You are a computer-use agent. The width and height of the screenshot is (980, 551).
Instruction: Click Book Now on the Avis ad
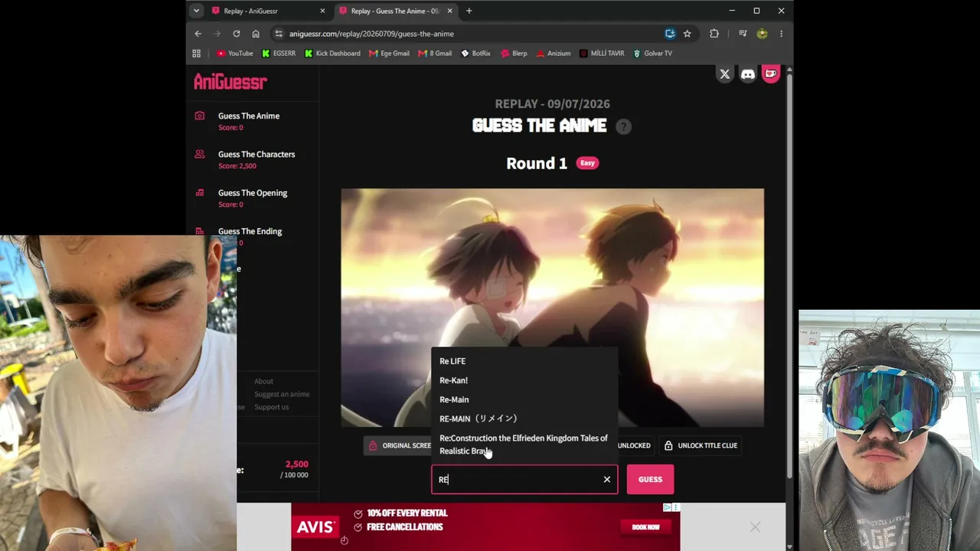click(645, 527)
